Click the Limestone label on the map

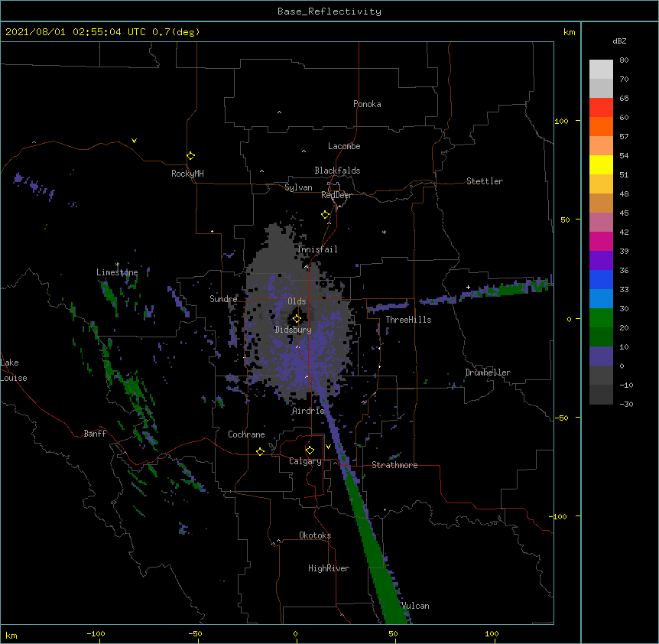[x=117, y=272]
